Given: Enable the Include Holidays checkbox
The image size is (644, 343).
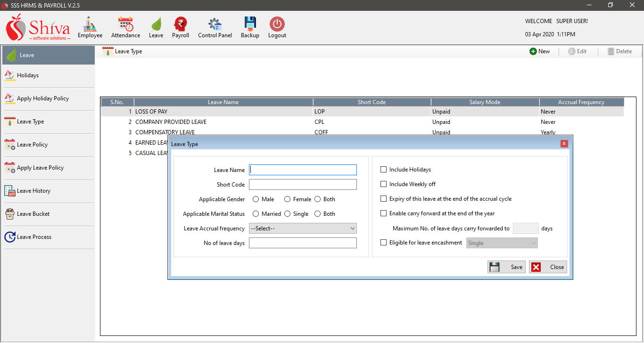Looking at the screenshot, I should (383, 170).
